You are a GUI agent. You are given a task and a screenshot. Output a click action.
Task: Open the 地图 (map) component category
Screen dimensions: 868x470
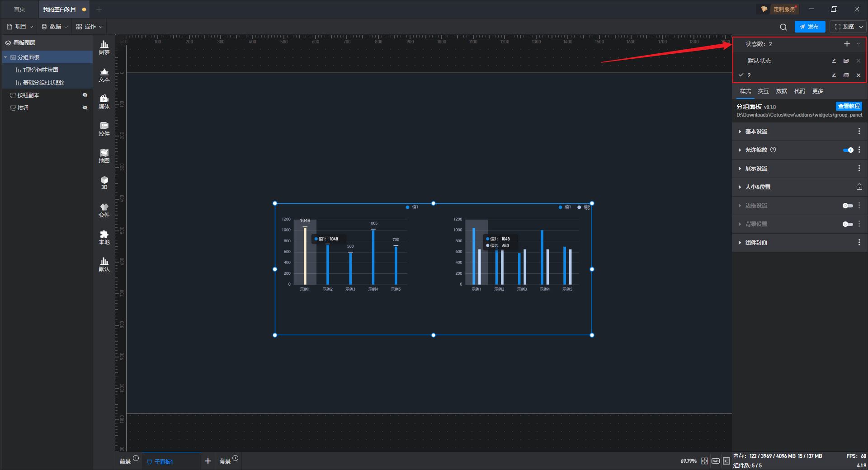point(104,156)
